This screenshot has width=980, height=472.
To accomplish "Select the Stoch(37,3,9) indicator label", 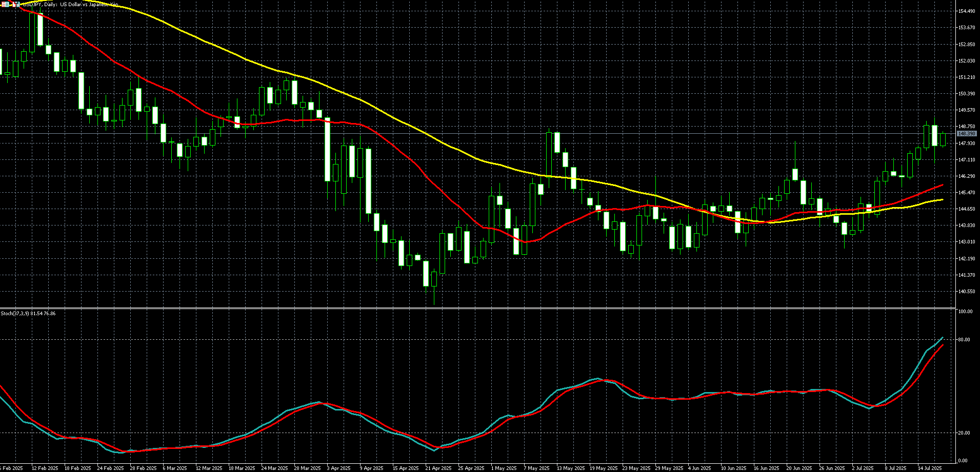I will coord(28,313).
